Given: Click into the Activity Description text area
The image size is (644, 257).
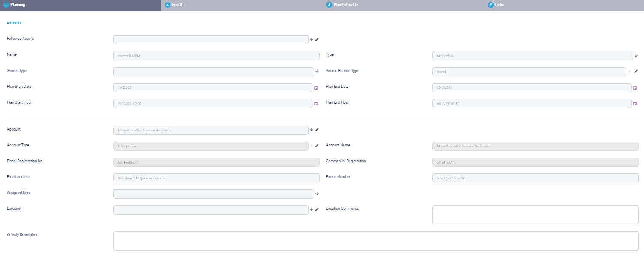Looking at the screenshot, I should point(375,241).
